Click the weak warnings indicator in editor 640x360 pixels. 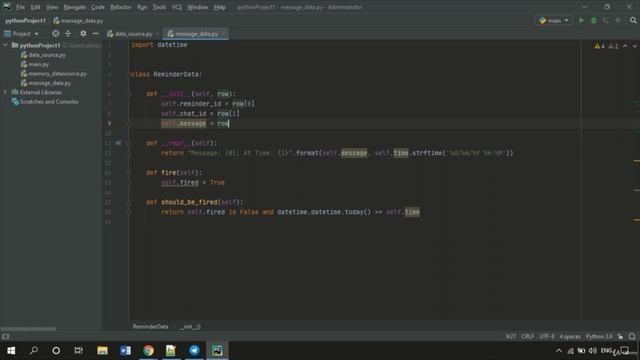pos(613,46)
